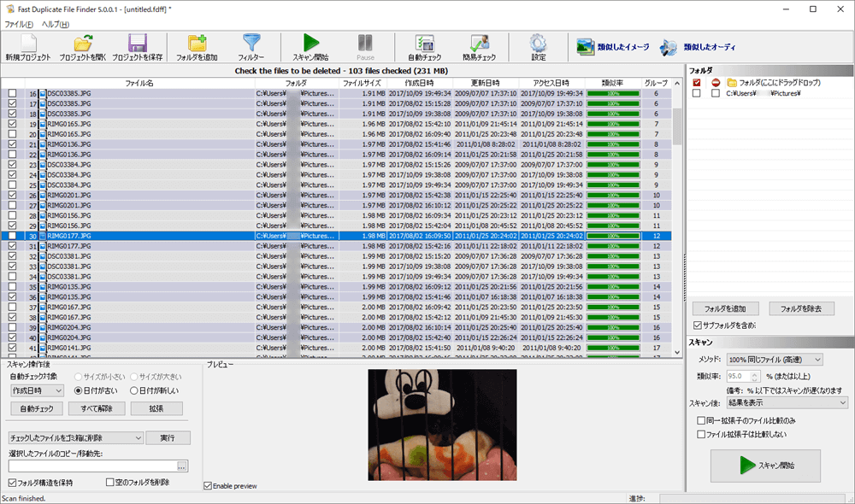The height and width of the screenshot is (504, 855).
Task: Start scan with toolbar スキャン開始 icon
Action: click(311, 44)
